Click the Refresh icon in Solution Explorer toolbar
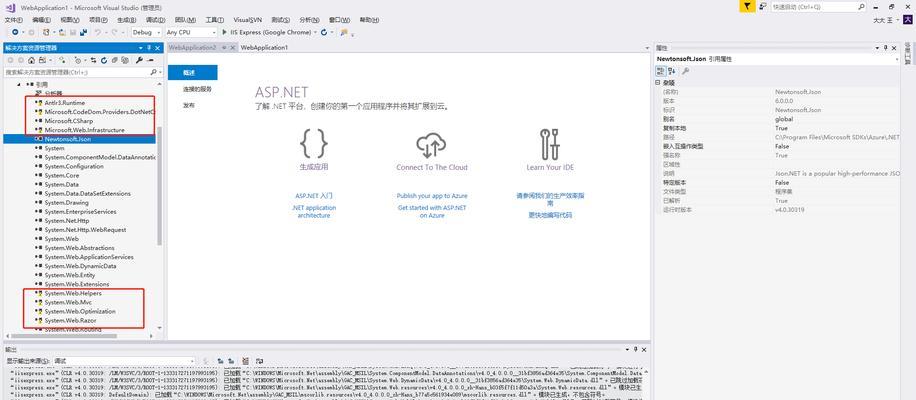916x400 pixels. click(104, 60)
